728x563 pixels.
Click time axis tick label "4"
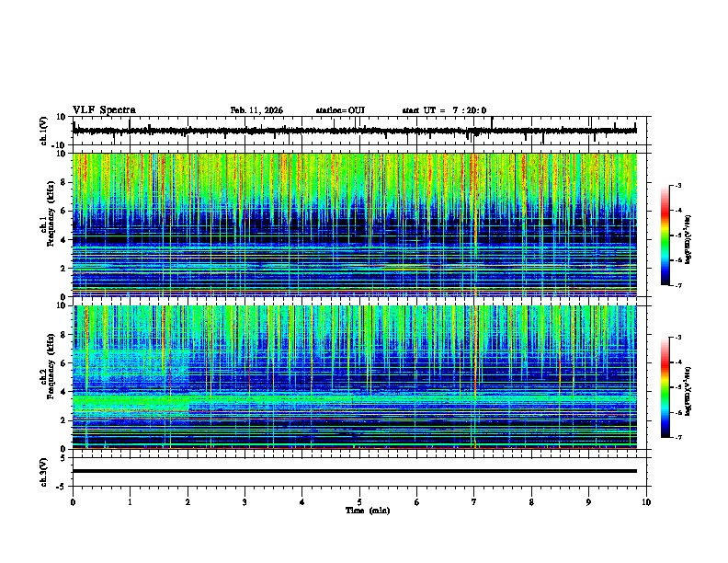pos(302,502)
